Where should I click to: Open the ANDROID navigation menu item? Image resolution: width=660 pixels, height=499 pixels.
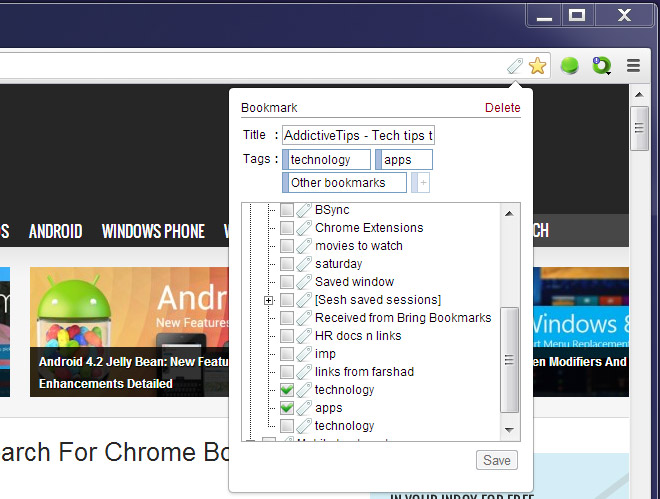56,231
